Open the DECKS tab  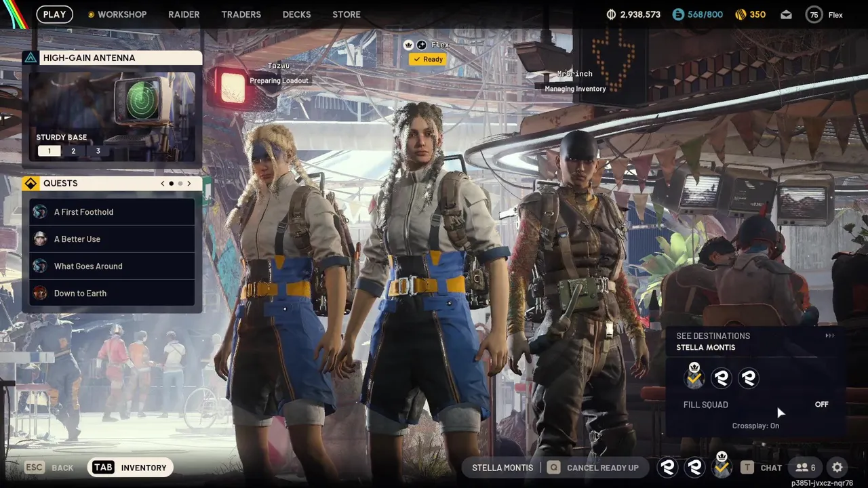coord(296,14)
